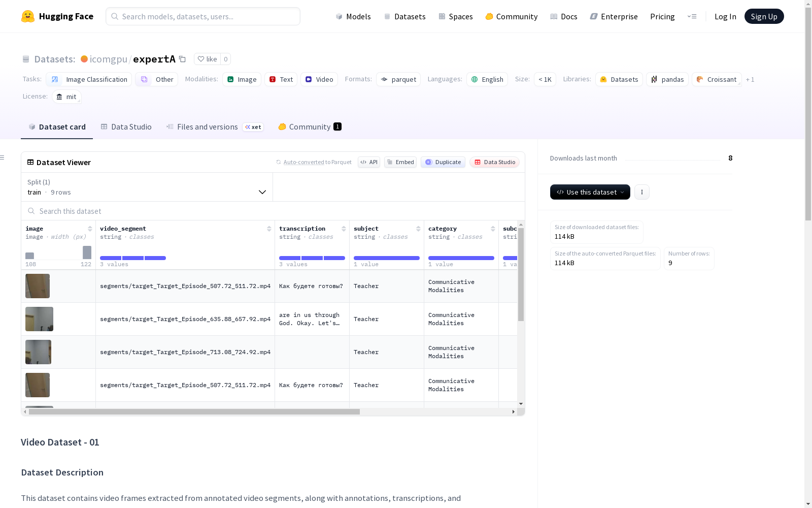
Task: Open the image thumbnail for Episode_713.08 row
Action: (38, 352)
